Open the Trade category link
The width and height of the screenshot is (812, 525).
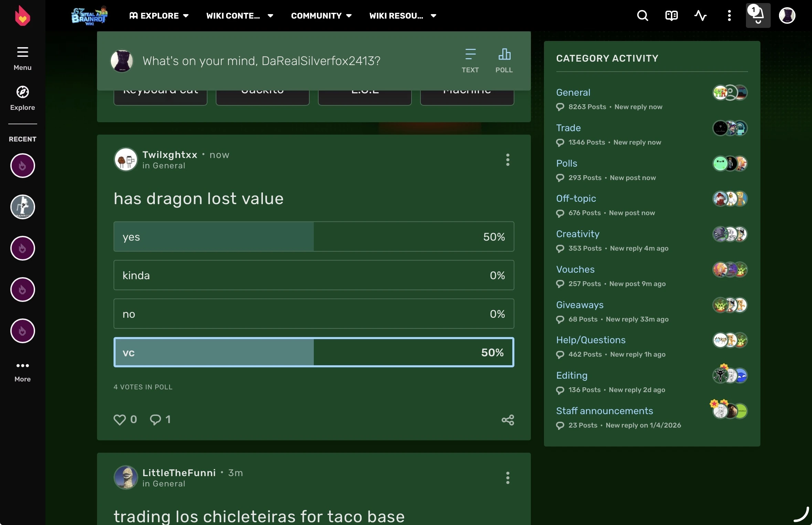click(568, 128)
